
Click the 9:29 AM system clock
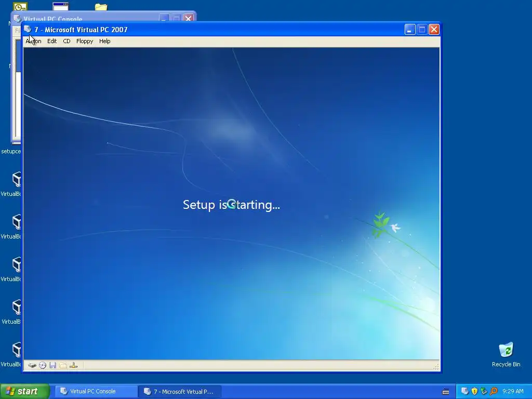click(x=513, y=391)
